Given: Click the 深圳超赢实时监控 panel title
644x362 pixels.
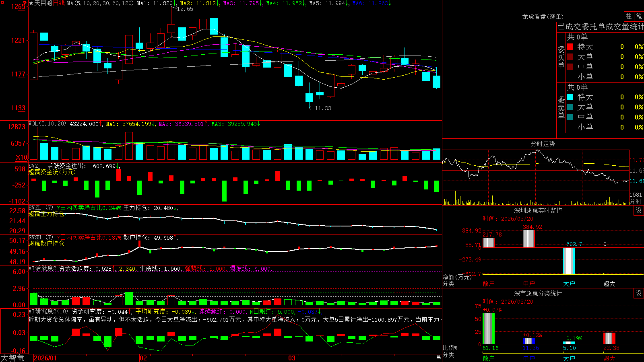Looking at the screenshot, I should (x=538, y=210).
